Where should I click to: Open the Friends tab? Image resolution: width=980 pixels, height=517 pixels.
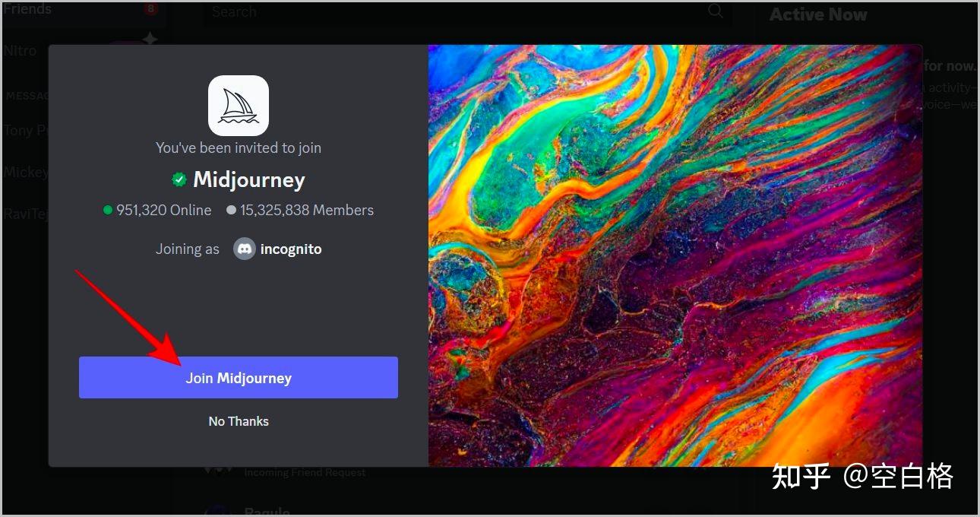click(27, 8)
